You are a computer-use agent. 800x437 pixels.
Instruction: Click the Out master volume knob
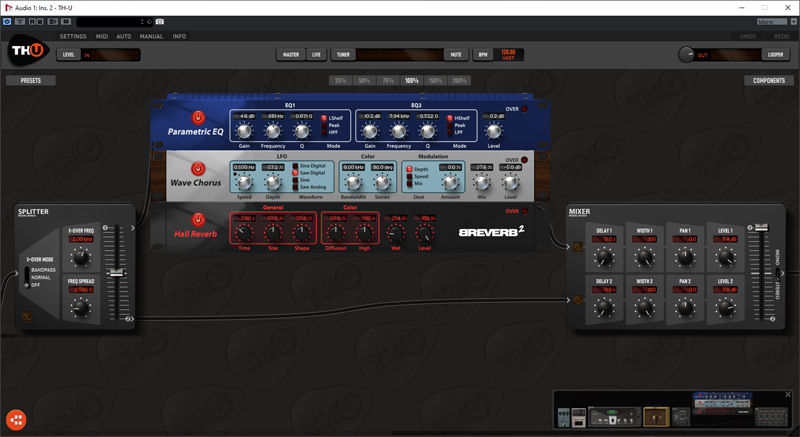[x=687, y=55]
